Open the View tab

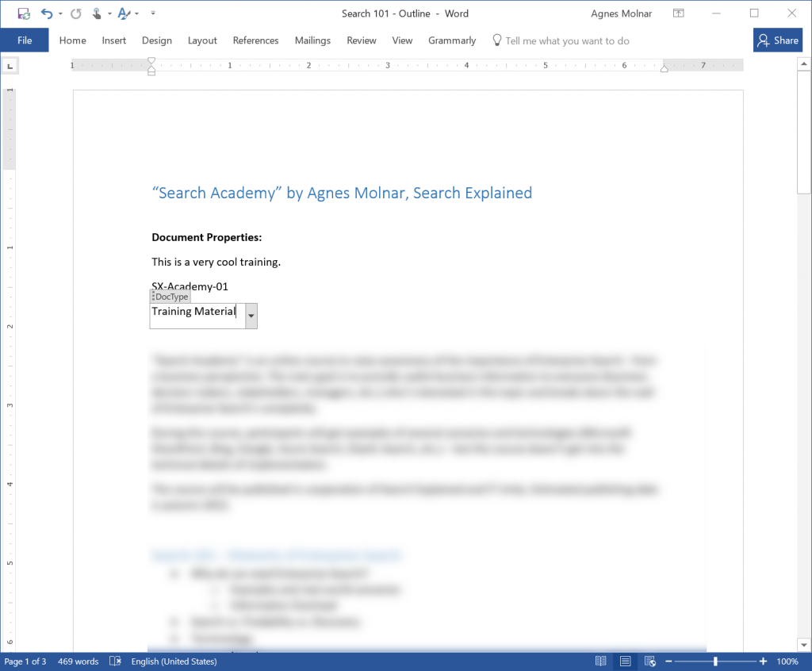[x=402, y=40]
